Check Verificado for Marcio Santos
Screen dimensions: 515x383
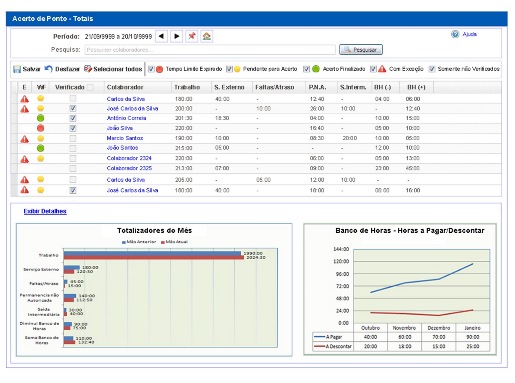click(x=73, y=138)
